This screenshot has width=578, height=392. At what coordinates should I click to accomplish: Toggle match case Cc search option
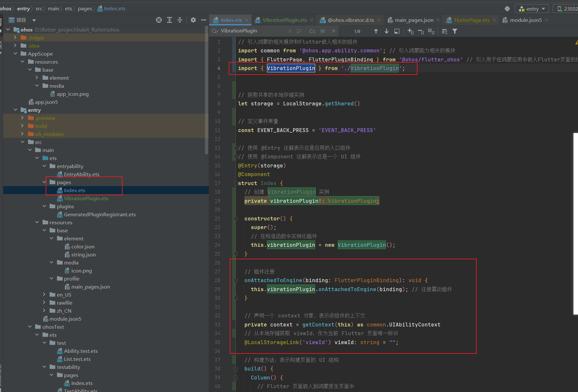(x=312, y=31)
